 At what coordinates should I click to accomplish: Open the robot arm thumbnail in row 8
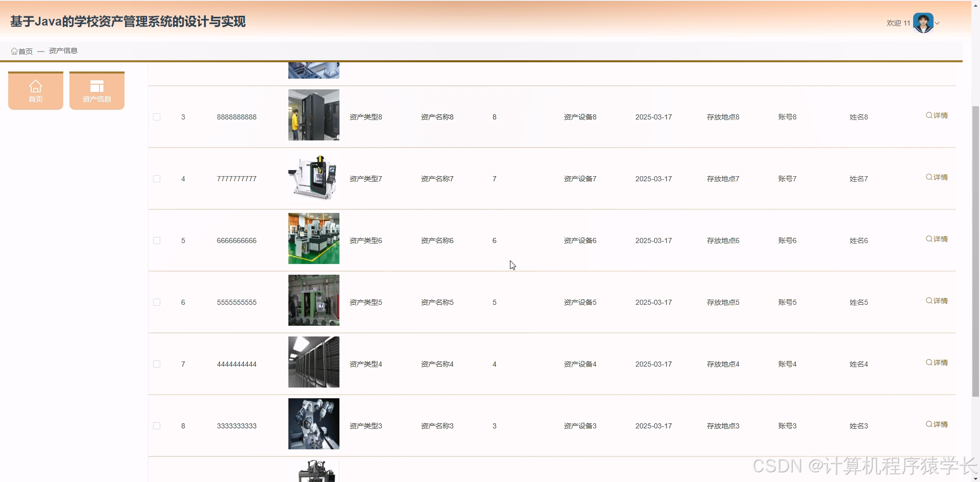[x=314, y=424]
